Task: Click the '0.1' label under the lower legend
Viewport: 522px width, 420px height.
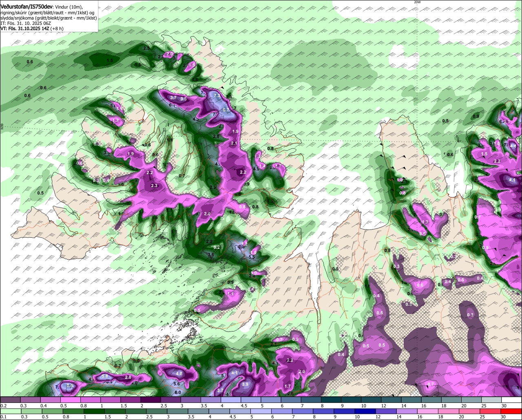Action: [x=3, y=417]
